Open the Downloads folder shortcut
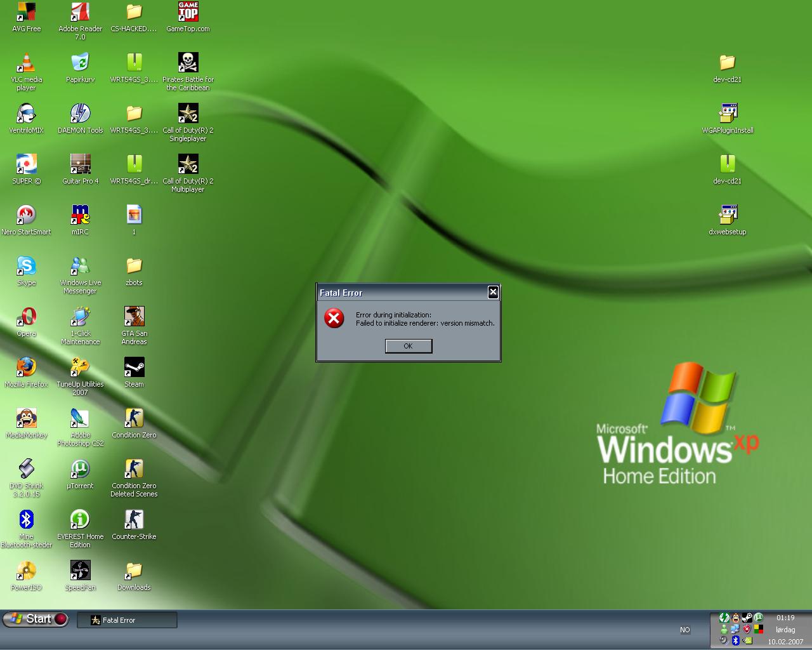812x650 pixels. point(134,576)
